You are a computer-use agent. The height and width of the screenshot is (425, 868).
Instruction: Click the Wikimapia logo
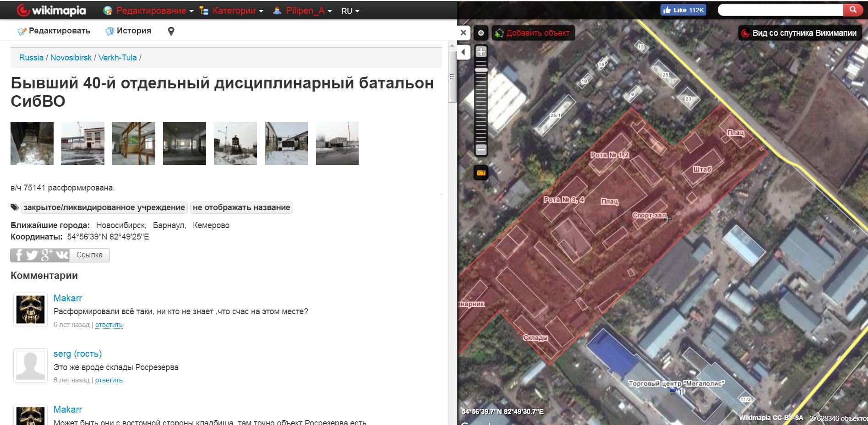click(x=51, y=10)
